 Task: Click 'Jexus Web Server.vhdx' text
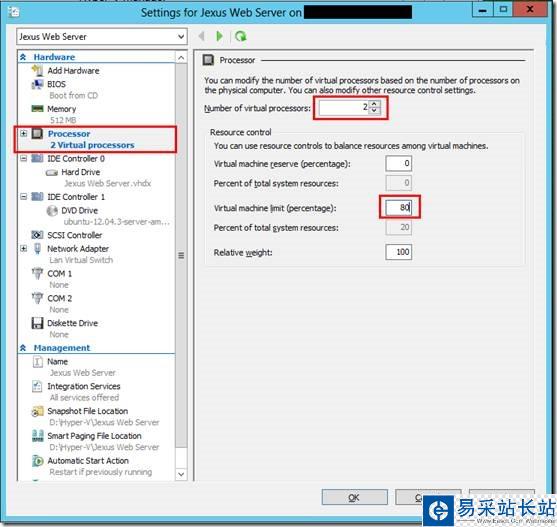tap(108, 183)
